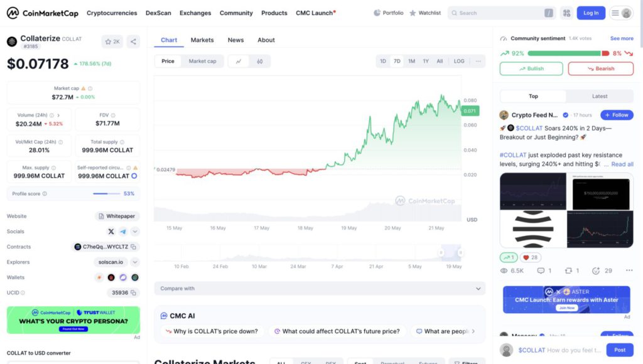Follow the Crypto Feed author
This screenshot has height=364, width=643.
(617, 115)
